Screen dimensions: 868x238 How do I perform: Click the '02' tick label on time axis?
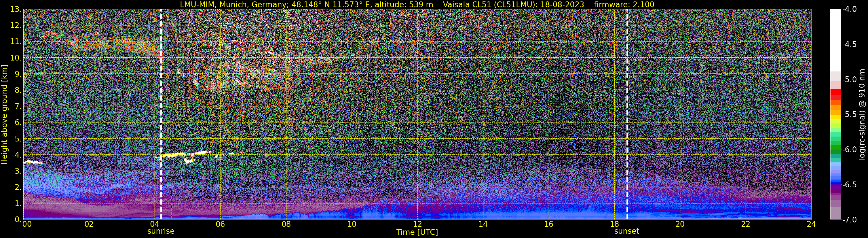89,224
